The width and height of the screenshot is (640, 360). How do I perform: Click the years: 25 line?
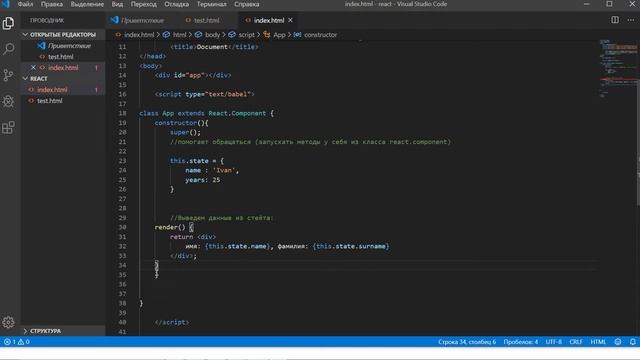(202, 180)
